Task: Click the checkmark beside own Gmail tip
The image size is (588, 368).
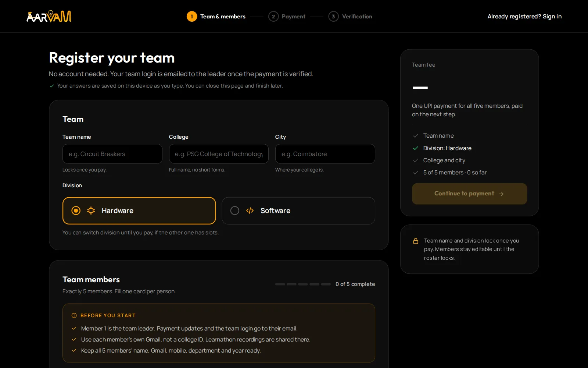Action: coord(74,339)
